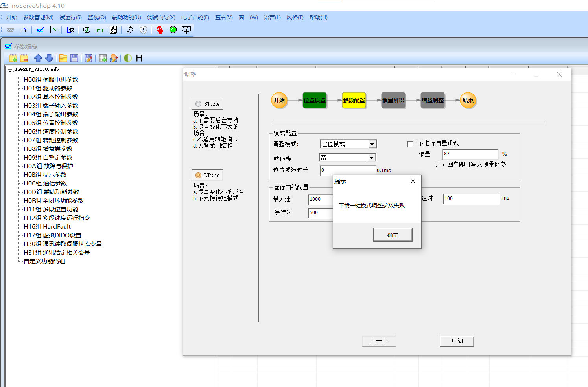Click the green half-circle contrast icon

click(x=128, y=58)
